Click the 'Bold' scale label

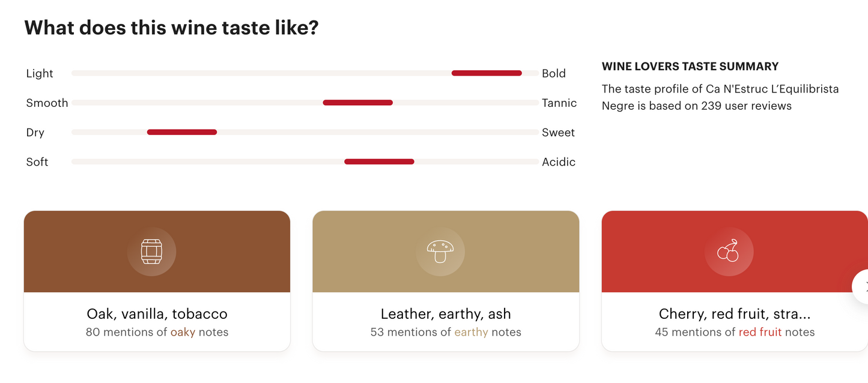tap(553, 73)
